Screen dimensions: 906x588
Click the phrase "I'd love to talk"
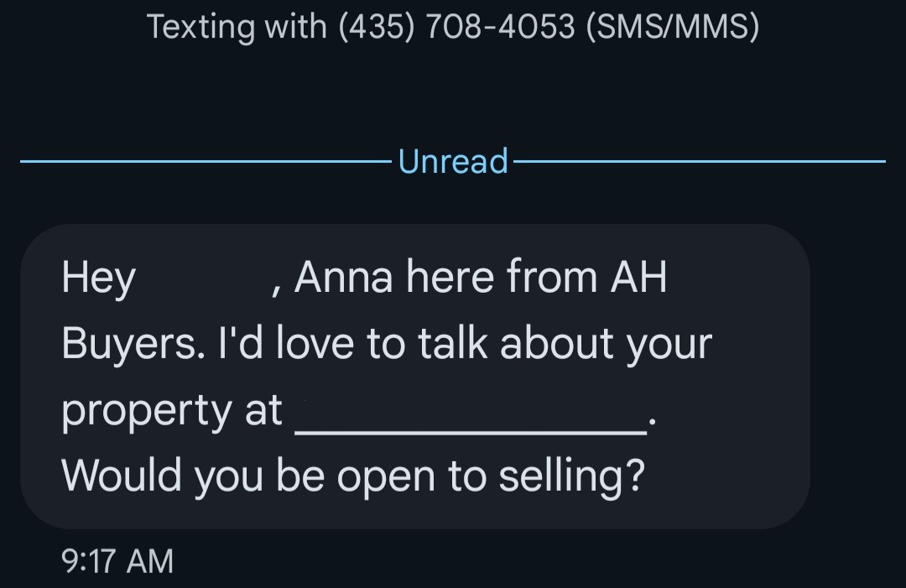351,344
